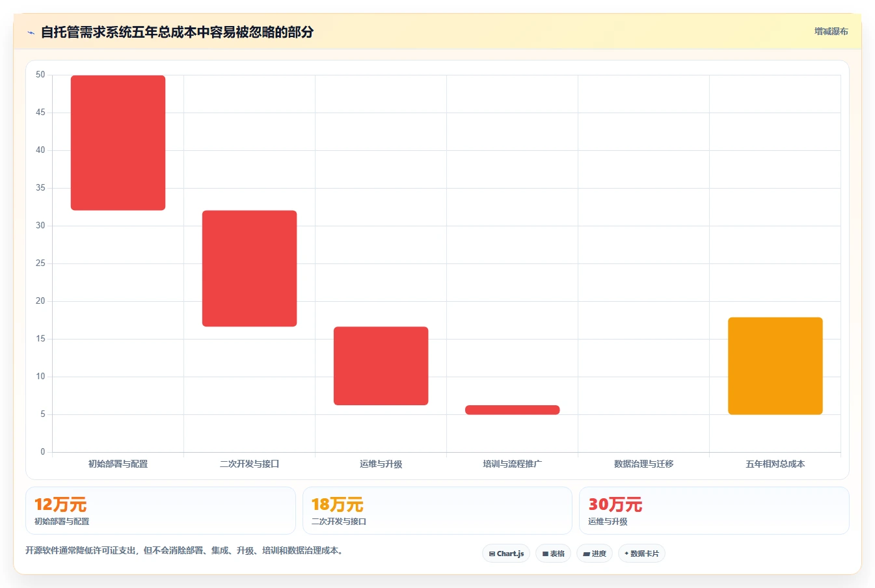Click the y-axis value 25
875x588 pixels.
click(x=40, y=263)
